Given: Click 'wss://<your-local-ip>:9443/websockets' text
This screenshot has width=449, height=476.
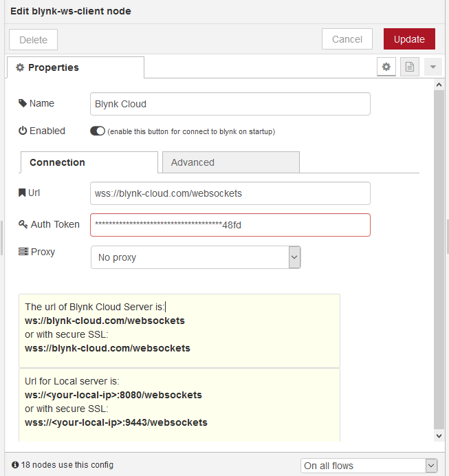Looking at the screenshot, I should click(x=116, y=422).
